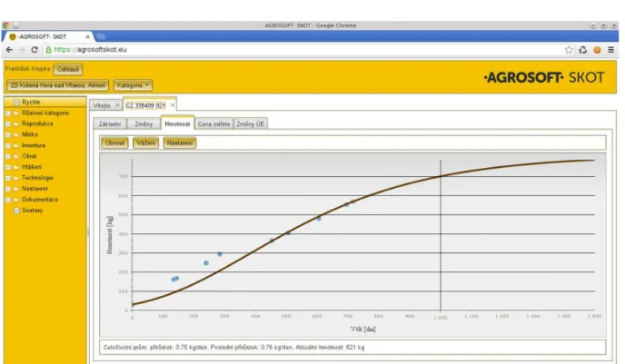Close the CZ 338499 921 tab
Screen dimensions: 625x364
(173, 105)
